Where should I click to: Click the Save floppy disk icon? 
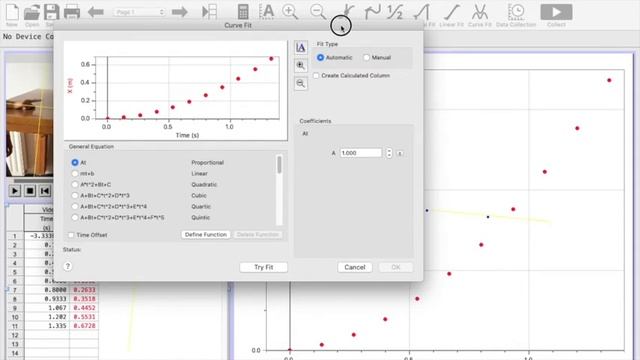pos(51,12)
